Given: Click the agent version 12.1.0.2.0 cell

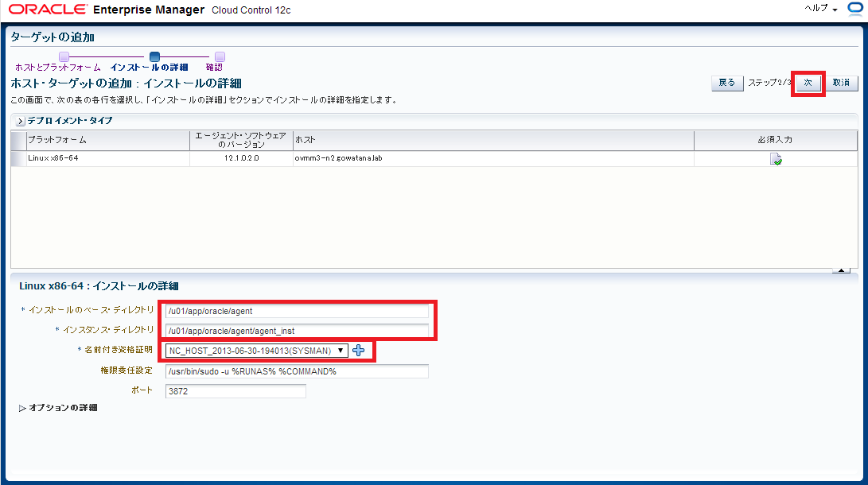Looking at the screenshot, I should point(241,158).
